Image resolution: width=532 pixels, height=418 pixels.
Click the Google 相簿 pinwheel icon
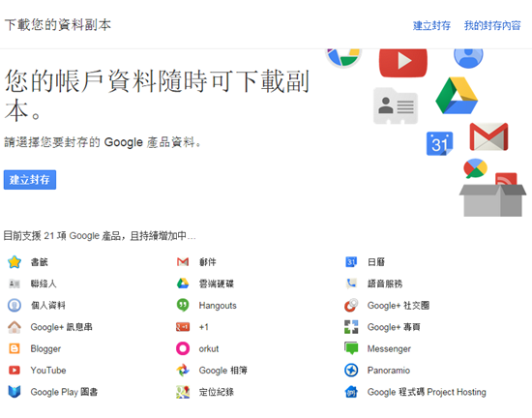coord(183,371)
